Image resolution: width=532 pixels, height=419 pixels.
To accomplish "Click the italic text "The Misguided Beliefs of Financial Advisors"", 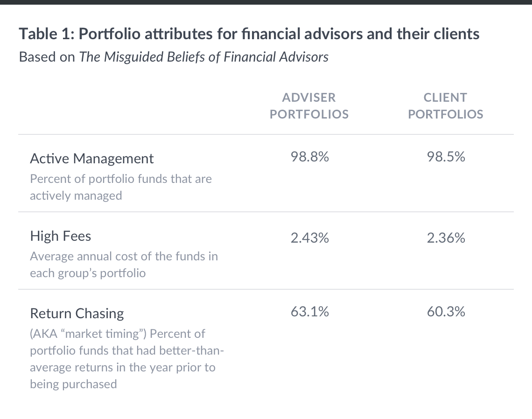I will point(203,57).
